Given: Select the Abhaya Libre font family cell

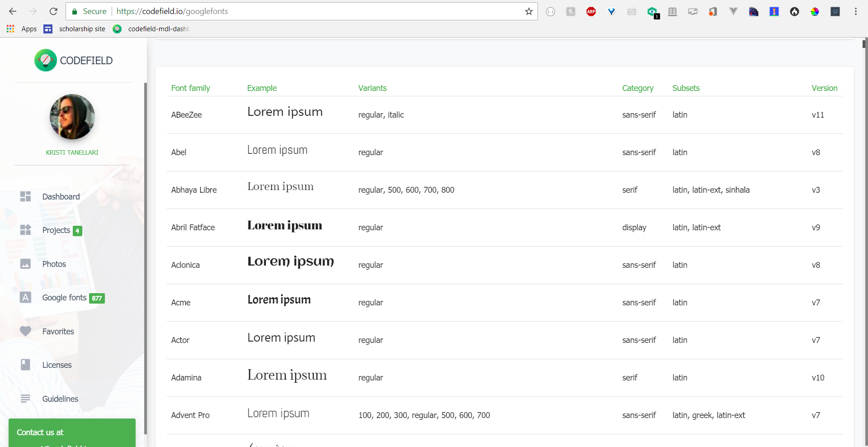Looking at the screenshot, I should click(193, 190).
